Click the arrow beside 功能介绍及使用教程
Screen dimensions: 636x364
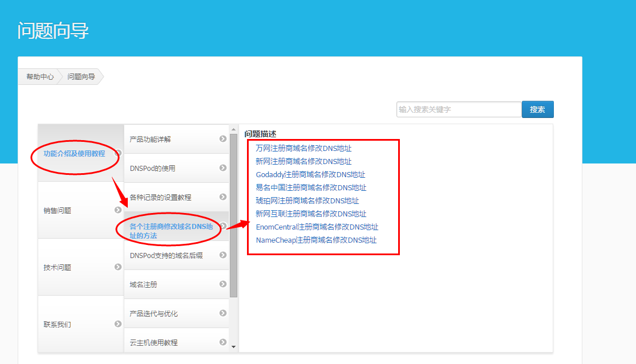[x=118, y=153]
